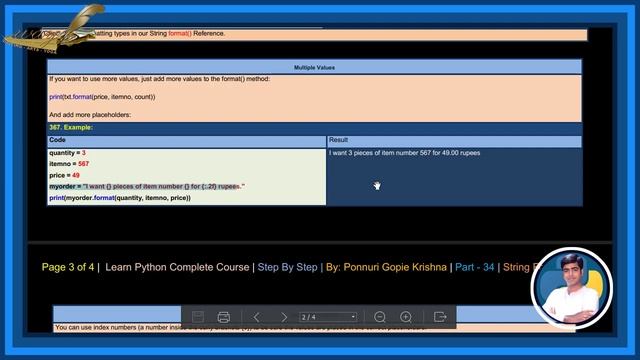Click the 'Page 3 of 4' footer text
The height and width of the screenshot is (360, 640).
point(68,267)
